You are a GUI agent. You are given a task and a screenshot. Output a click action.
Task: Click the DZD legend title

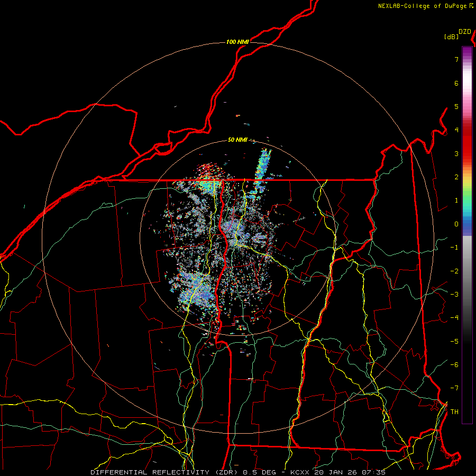click(x=465, y=32)
